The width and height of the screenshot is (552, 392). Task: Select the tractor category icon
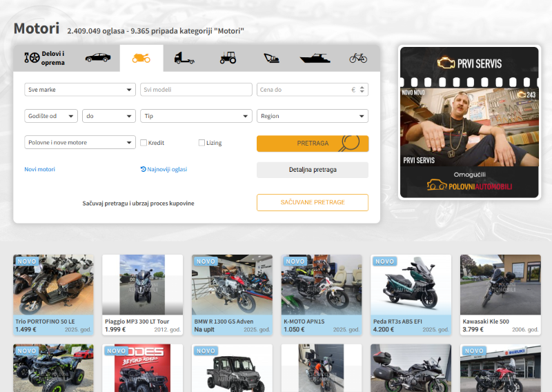[x=228, y=59]
